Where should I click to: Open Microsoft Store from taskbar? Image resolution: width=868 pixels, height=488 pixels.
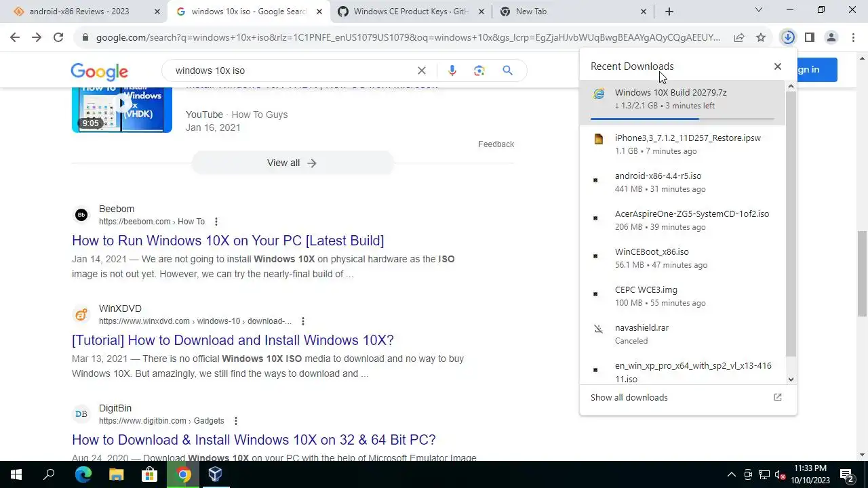(149, 474)
